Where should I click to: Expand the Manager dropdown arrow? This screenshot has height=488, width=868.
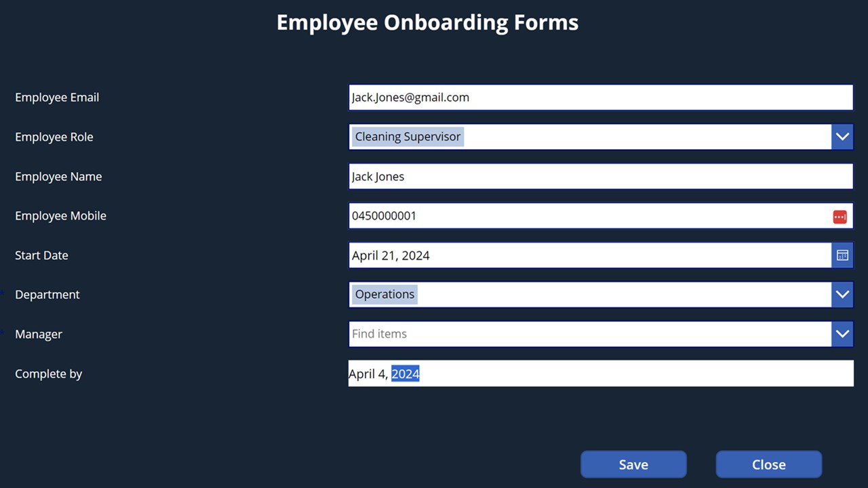tap(842, 334)
